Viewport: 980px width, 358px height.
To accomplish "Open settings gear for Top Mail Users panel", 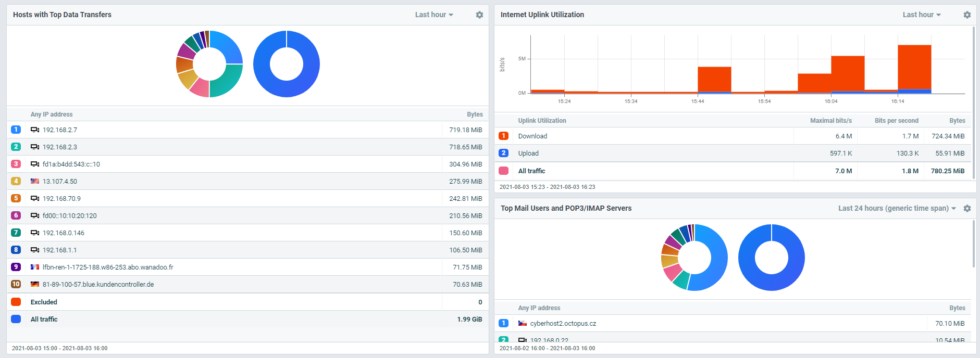I will click(x=967, y=209).
